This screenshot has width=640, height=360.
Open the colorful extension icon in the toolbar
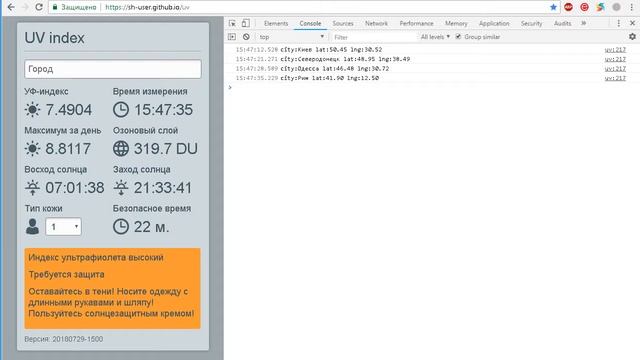(x=600, y=7)
